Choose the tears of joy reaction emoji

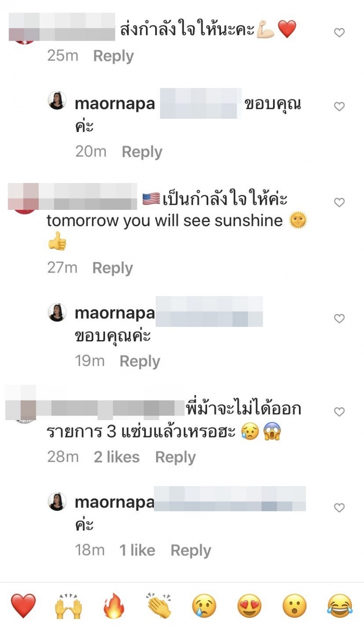(x=340, y=606)
